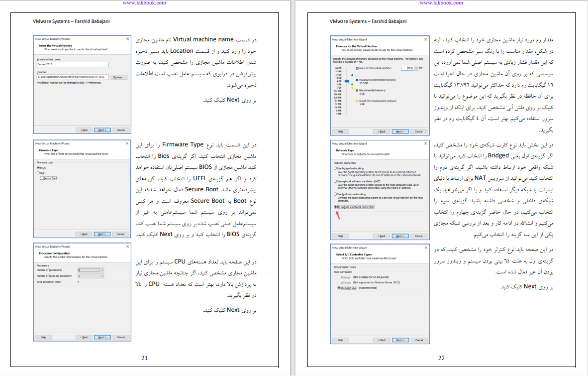Select the Use network address translation (NAT) option
The height and width of the screenshot is (376, 588).
pos(335,181)
